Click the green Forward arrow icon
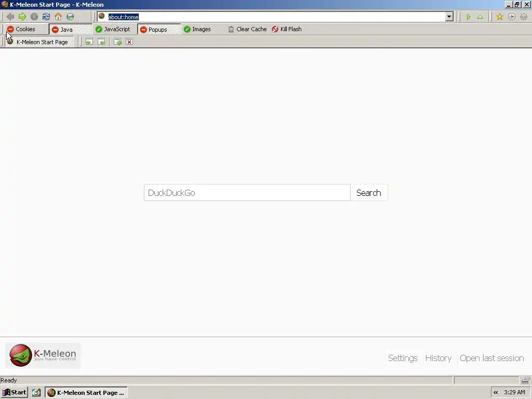 click(22, 17)
